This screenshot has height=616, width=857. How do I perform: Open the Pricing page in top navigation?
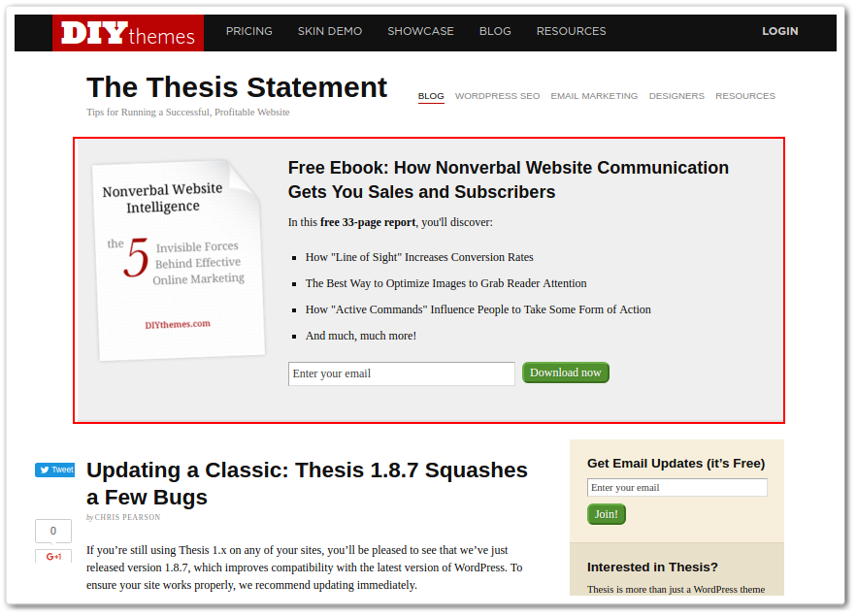249,31
